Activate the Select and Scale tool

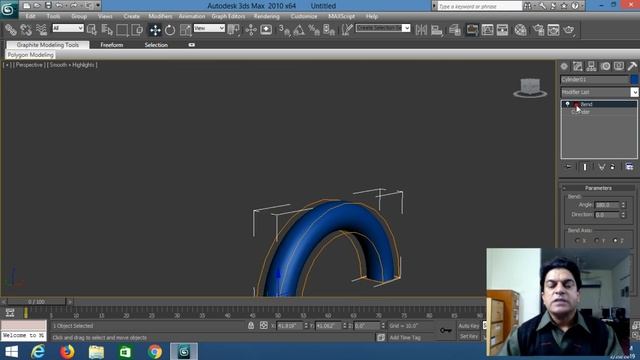click(185, 30)
